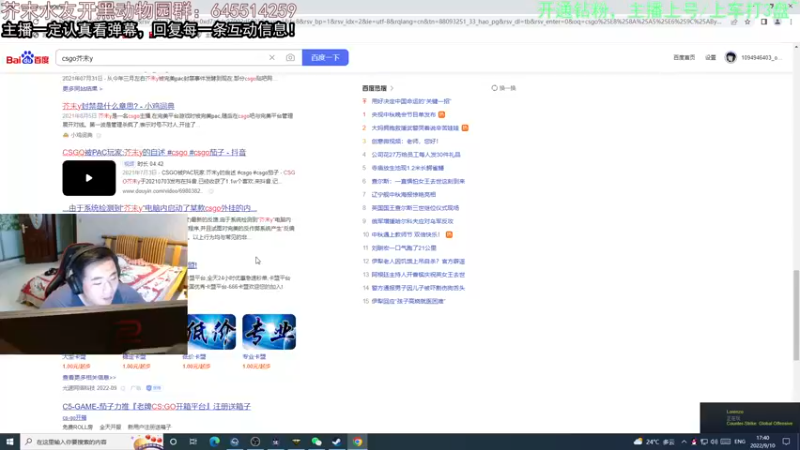Open Microsoft Edge from the taskbar

point(214,442)
